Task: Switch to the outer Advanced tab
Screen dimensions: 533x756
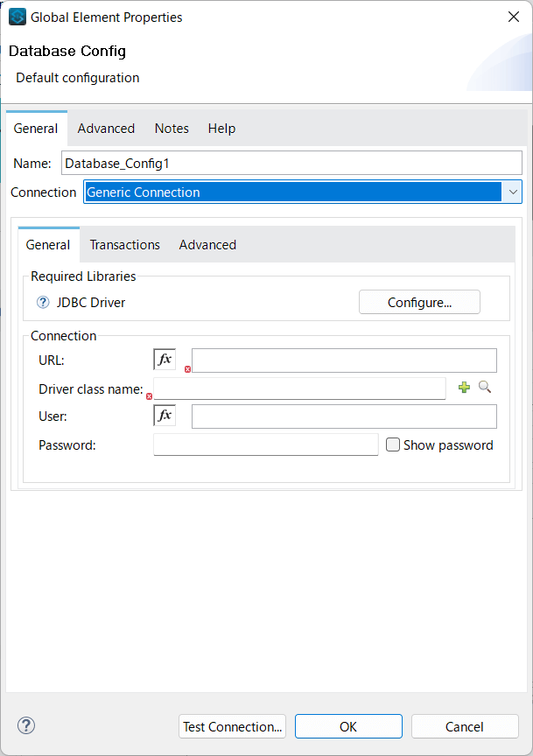Action: click(x=106, y=129)
